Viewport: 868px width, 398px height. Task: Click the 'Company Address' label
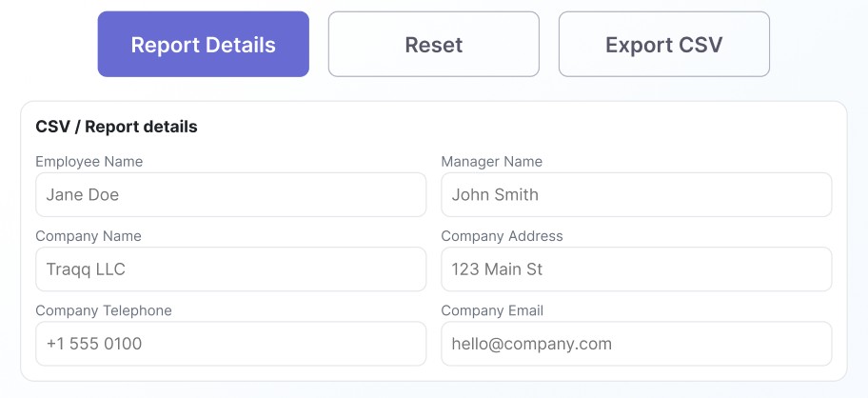coord(502,236)
